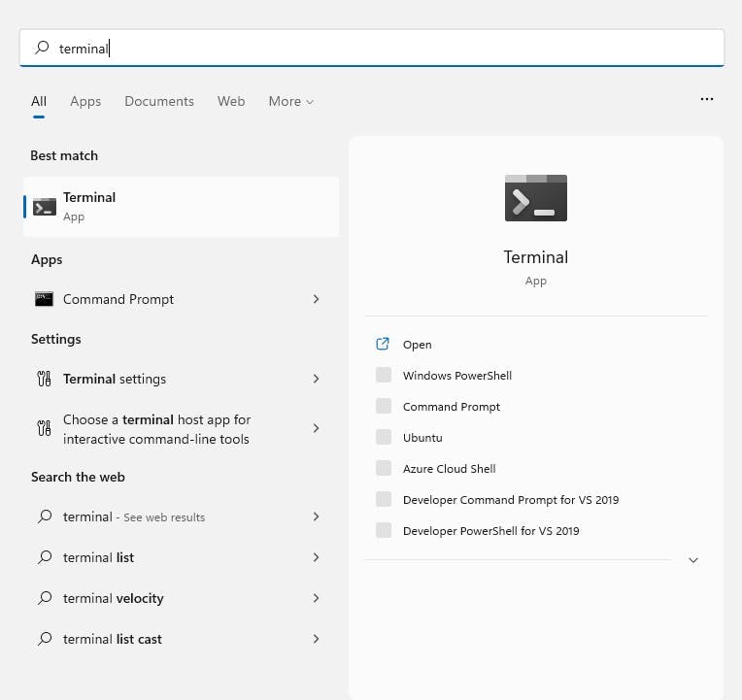Expand more actions with the down chevron
742x700 pixels.
click(692, 560)
